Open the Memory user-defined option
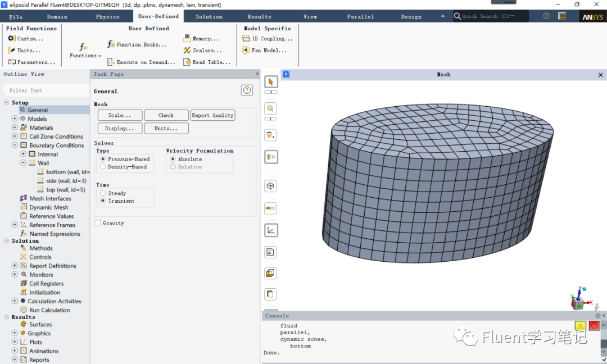This screenshot has width=607, height=364. pyautogui.click(x=201, y=39)
